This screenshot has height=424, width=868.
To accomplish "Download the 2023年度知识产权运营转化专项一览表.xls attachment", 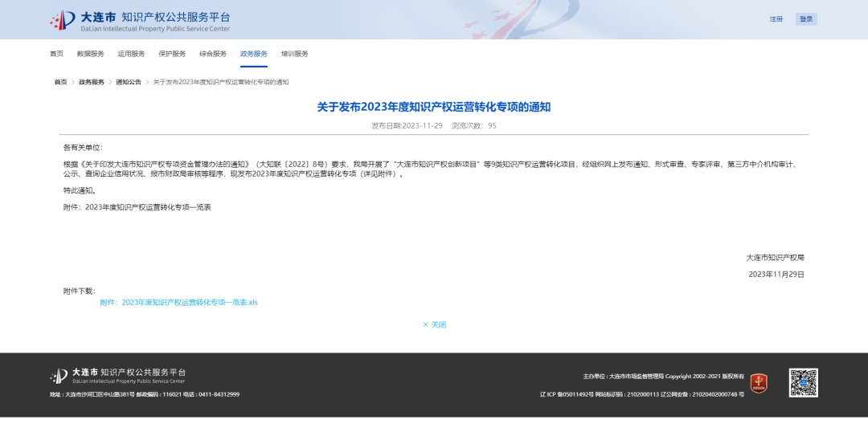I will 178,303.
